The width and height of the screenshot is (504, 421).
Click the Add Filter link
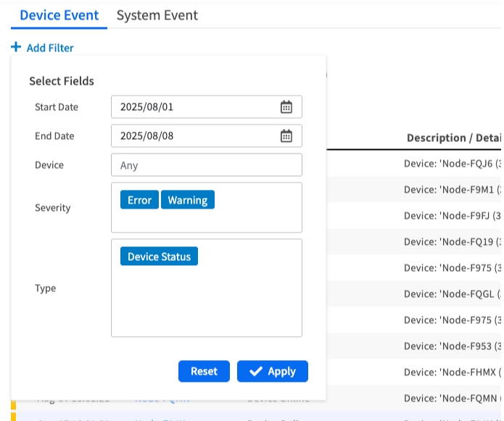(49, 49)
